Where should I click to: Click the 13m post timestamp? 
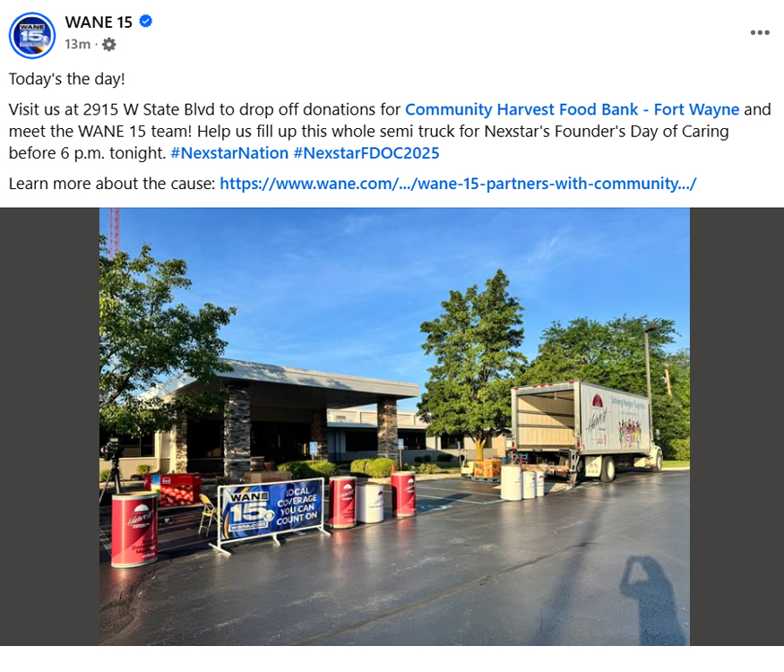pyautogui.click(x=77, y=45)
